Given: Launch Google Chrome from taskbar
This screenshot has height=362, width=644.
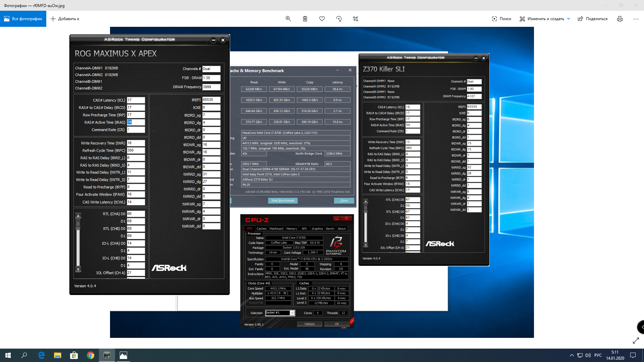Looking at the screenshot, I should click(x=91, y=355).
